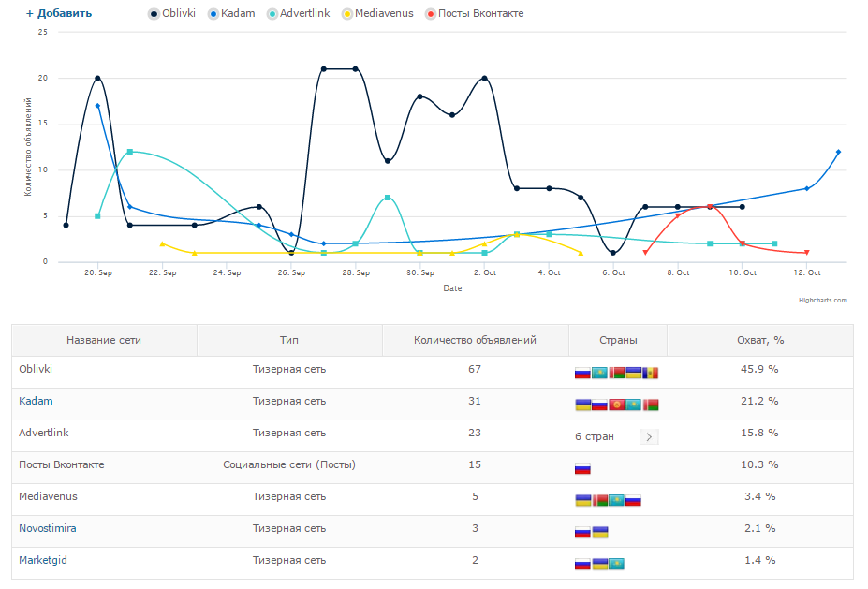Image resolution: width=868 pixels, height=589 pixels.
Task: Click the Oblivki name in the table
Action: (36, 369)
